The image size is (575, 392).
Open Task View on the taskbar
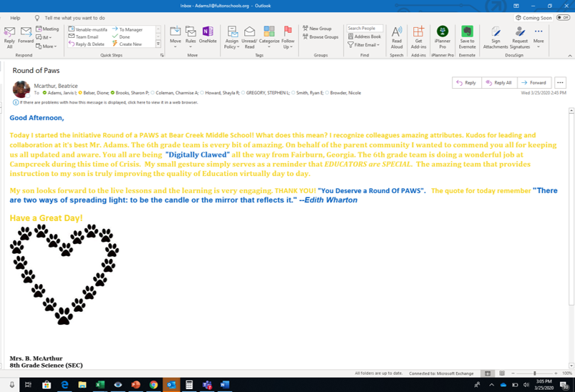click(x=28, y=385)
